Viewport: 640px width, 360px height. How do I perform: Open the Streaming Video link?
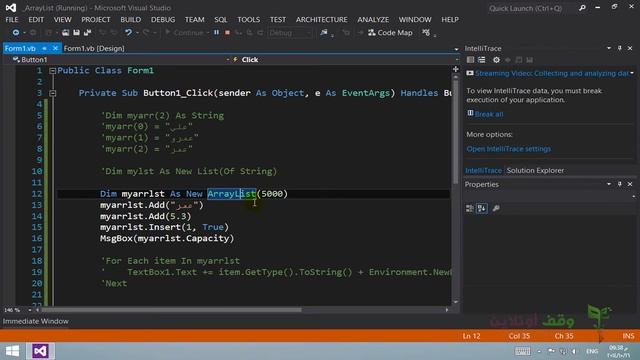551,73
